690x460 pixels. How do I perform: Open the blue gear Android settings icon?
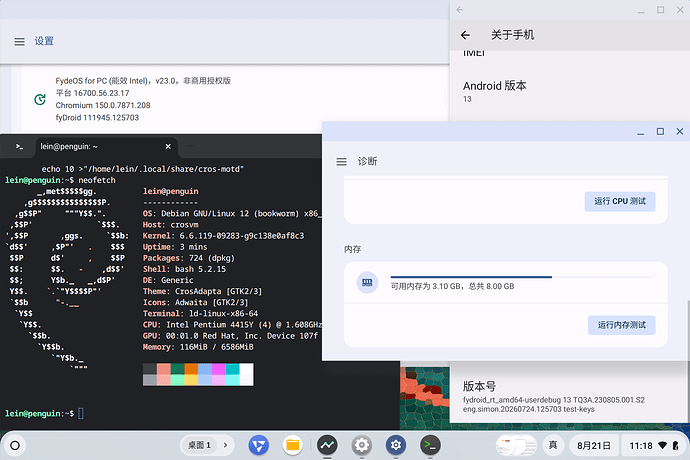(396, 445)
